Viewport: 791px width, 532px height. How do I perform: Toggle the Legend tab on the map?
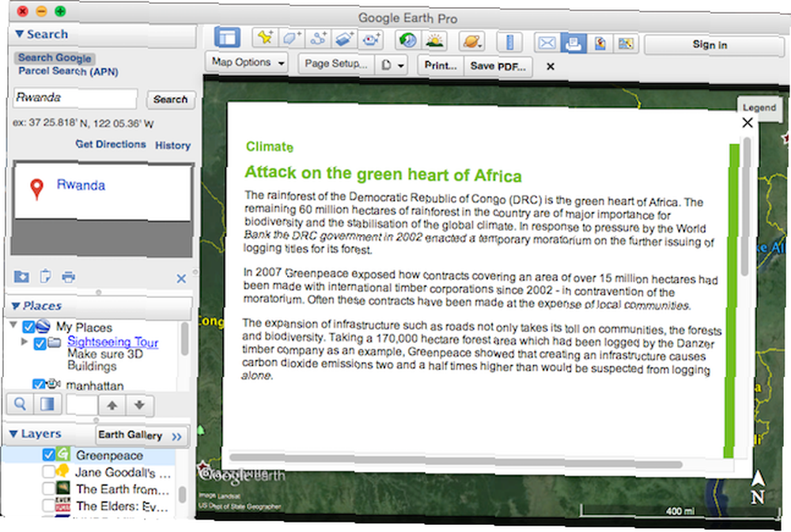(759, 108)
